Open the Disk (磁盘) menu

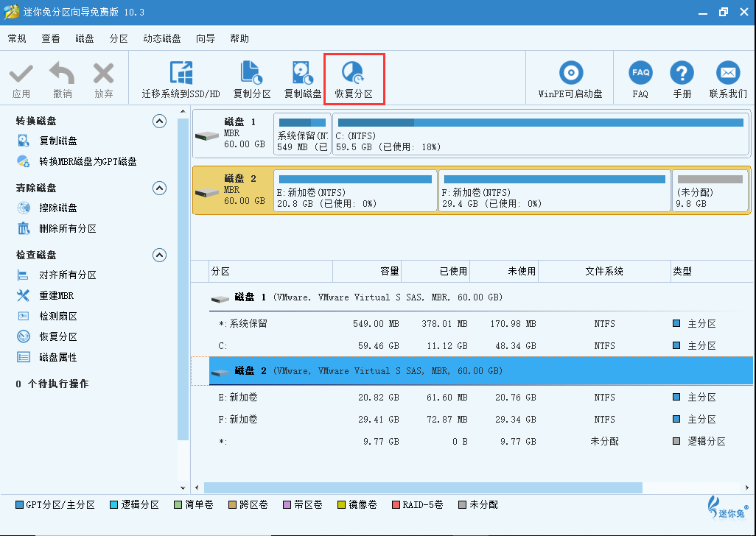click(85, 38)
